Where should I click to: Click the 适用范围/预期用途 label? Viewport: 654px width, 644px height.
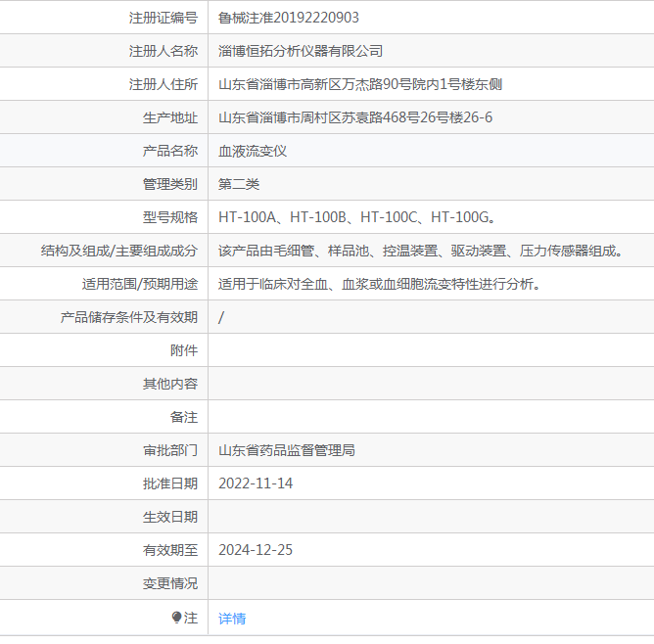pyautogui.click(x=140, y=284)
